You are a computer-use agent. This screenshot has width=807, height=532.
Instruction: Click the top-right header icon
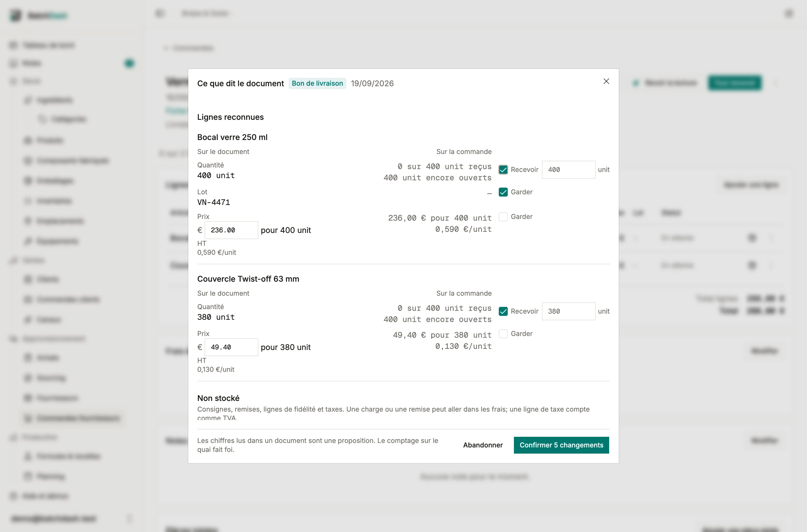(789, 13)
